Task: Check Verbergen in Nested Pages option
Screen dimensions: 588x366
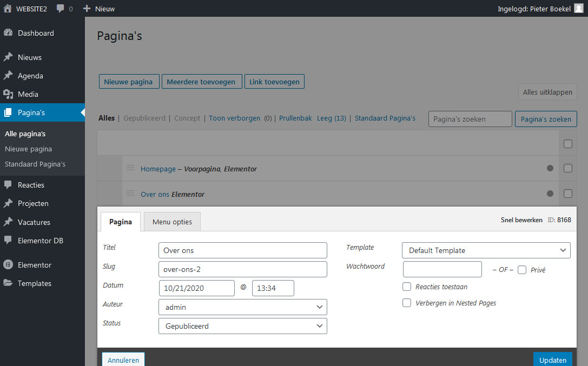Action: click(x=407, y=303)
